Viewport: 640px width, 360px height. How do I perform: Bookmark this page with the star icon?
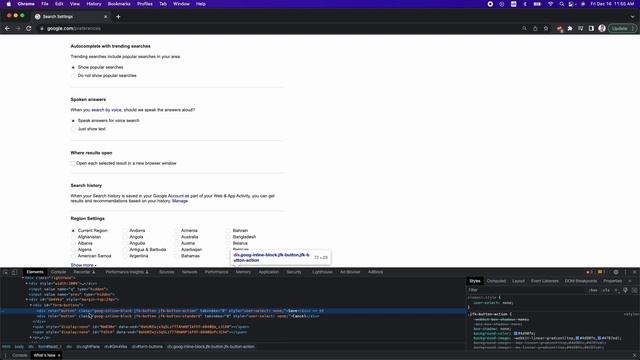(546, 29)
